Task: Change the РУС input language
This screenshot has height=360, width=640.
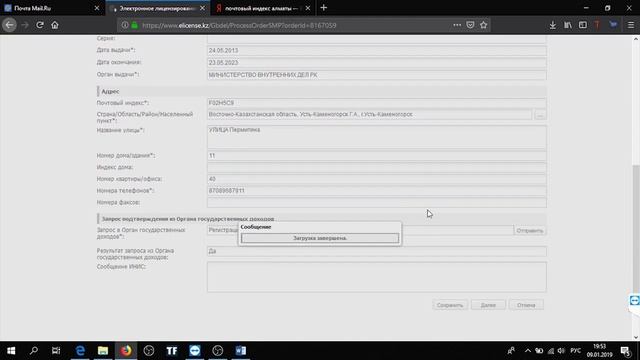Action: pyautogui.click(x=576, y=351)
